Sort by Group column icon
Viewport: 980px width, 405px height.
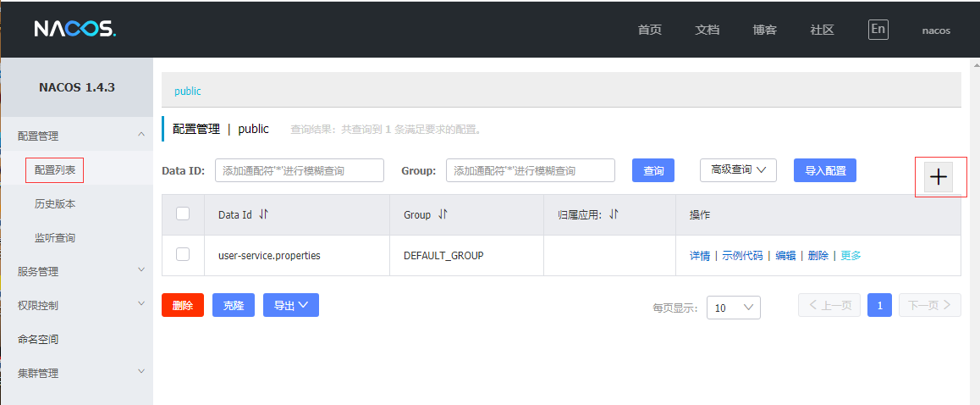tap(443, 214)
